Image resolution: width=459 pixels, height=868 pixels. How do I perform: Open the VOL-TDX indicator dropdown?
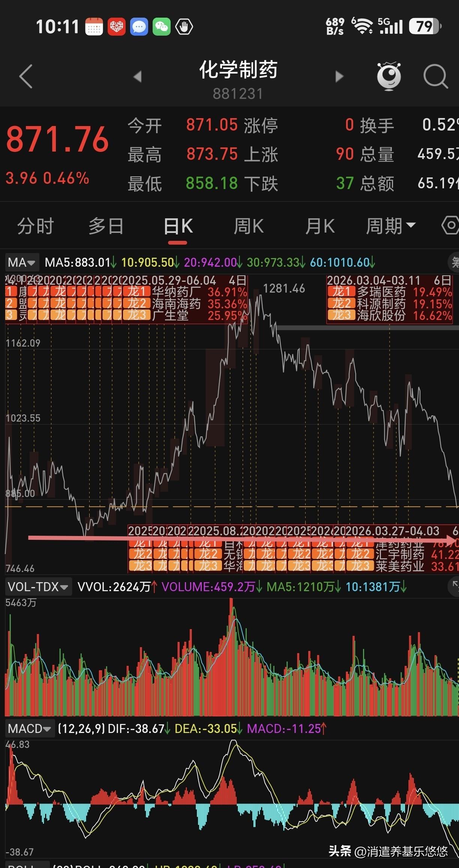38,587
